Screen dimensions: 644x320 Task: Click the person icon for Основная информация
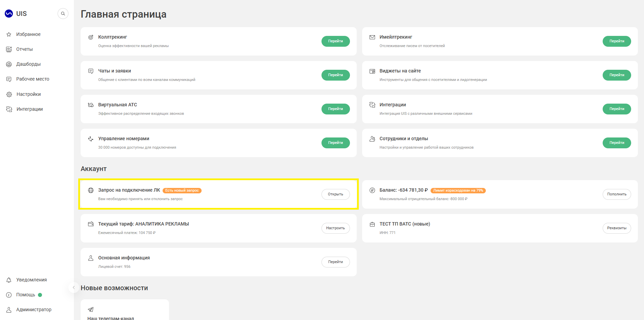tap(91, 258)
